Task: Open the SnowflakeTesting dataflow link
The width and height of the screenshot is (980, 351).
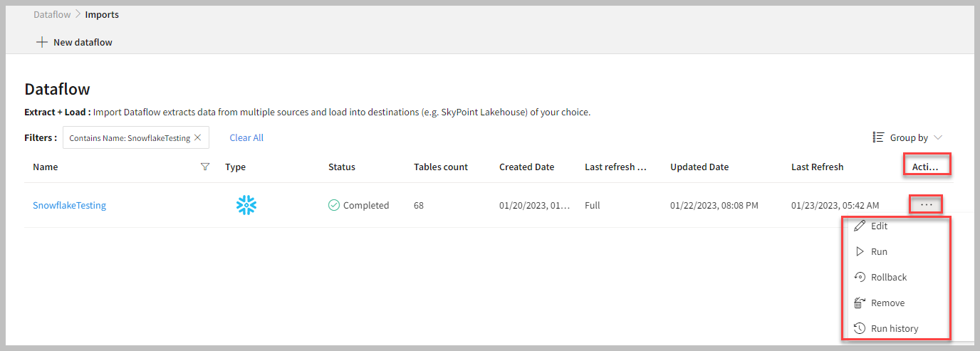Action: (69, 205)
